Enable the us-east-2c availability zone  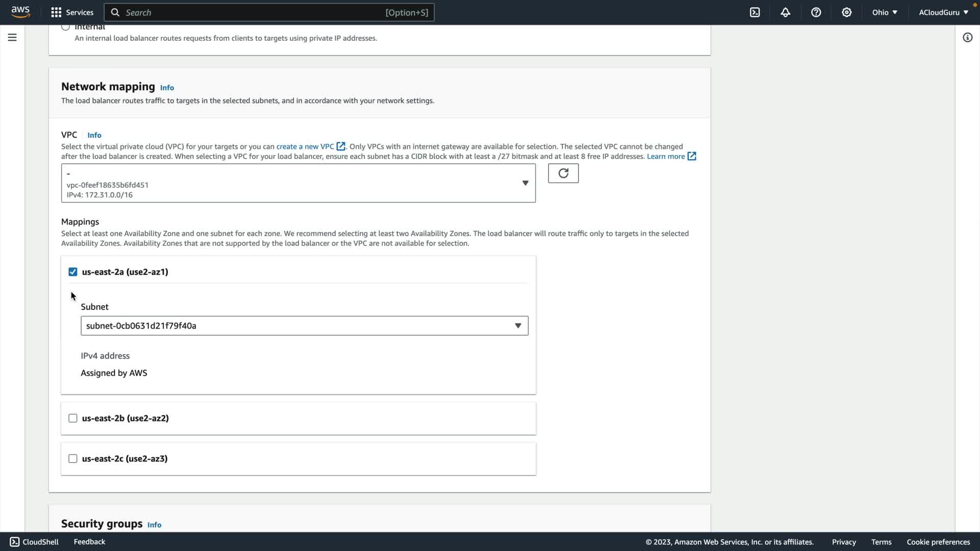[73, 459]
